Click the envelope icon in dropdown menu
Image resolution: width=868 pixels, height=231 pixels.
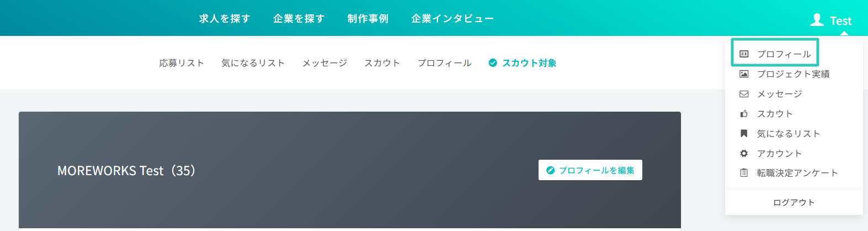click(x=744, y=94)
